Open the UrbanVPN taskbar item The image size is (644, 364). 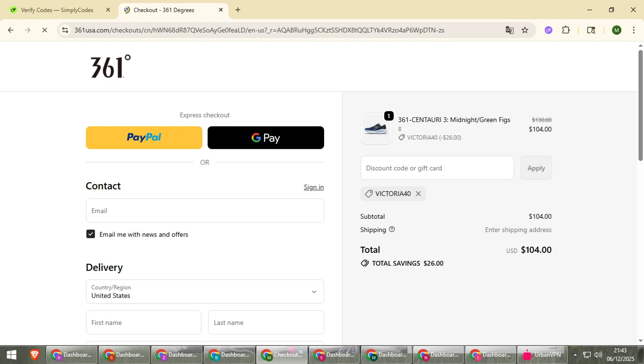[x=542, y=355]
